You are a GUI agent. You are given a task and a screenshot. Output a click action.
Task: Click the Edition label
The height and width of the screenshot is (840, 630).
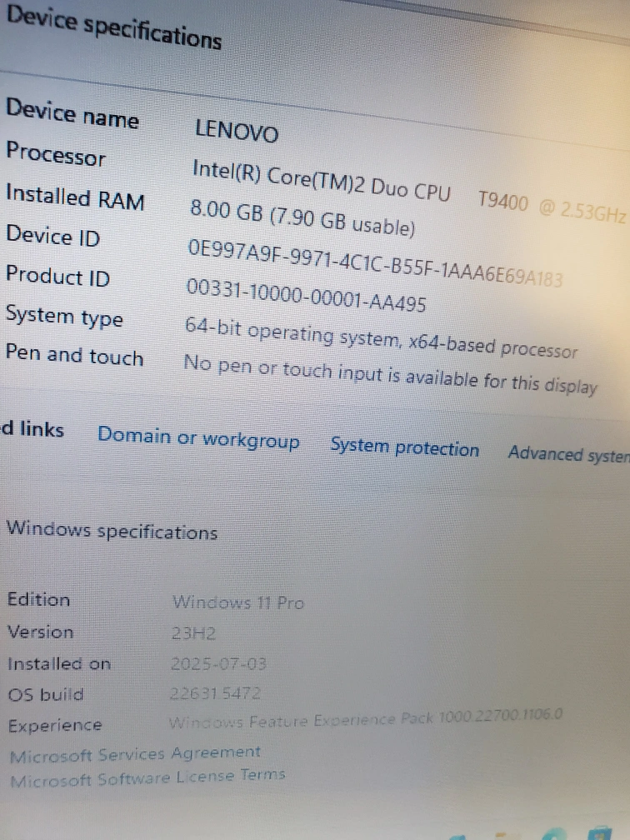38,599
